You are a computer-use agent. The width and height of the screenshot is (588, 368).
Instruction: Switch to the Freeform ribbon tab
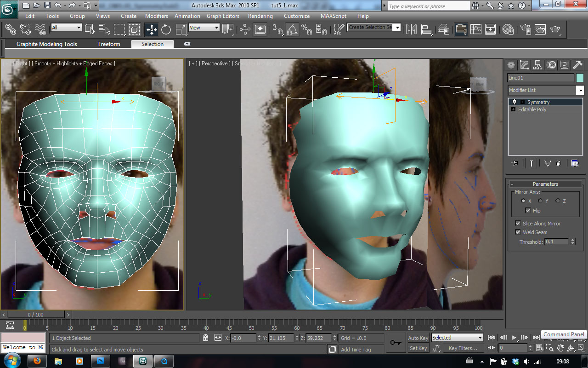(109, 44)
